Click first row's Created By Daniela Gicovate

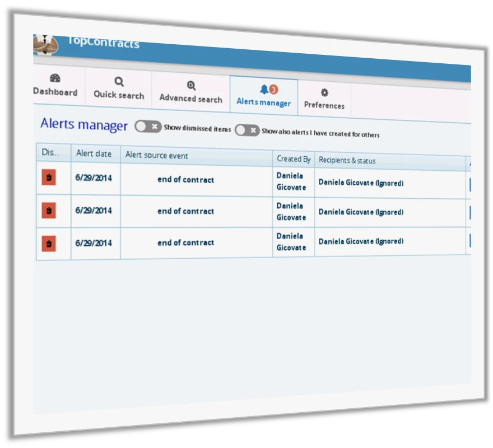291,181
